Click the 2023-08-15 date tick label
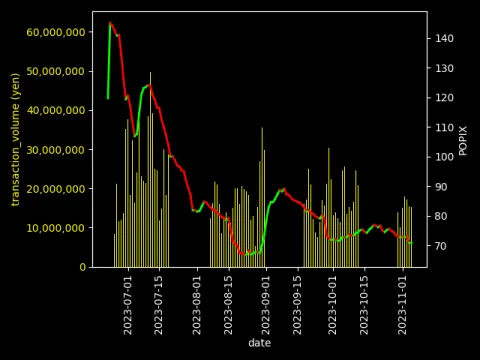 pos(228,305)
